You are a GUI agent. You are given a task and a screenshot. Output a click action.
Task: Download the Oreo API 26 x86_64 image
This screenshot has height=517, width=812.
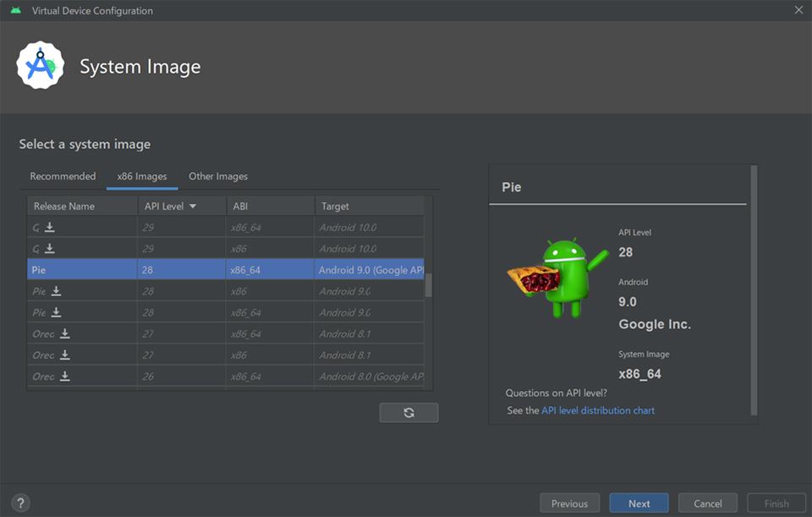64,377
